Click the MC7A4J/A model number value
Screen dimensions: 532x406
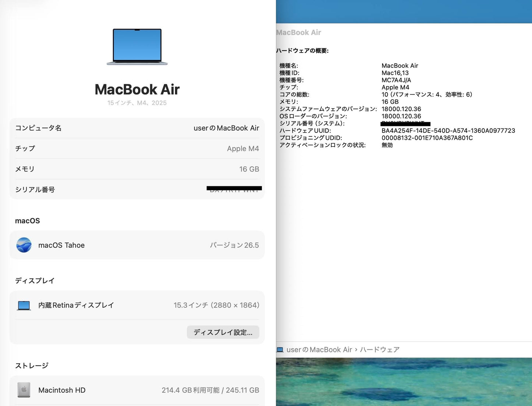tap(396, 80)
